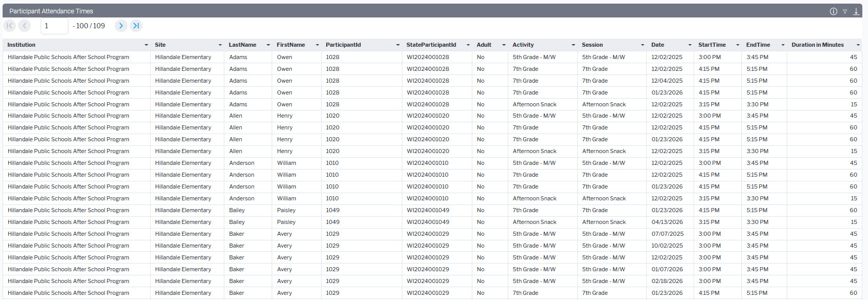868x300 pixels.
Task: Open Activity column dropdown arrow
Action: (573, 45)
